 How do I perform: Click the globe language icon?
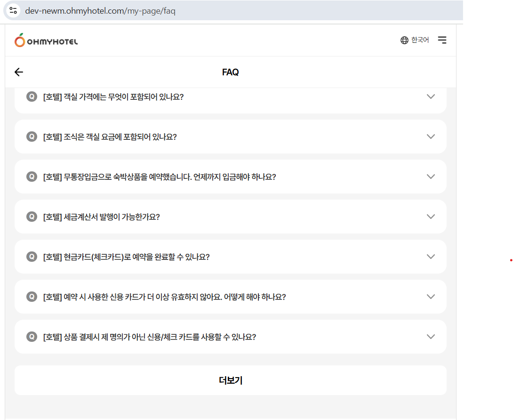click(x=404, y=40)
